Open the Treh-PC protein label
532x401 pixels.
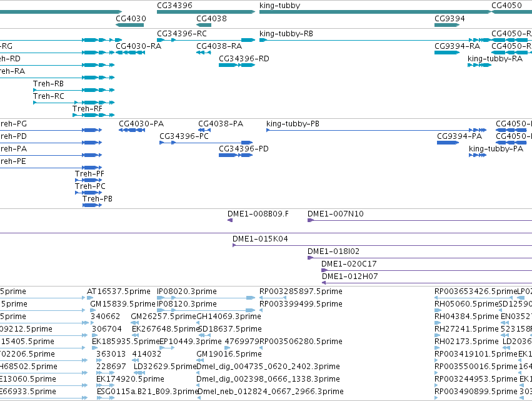(90, 186)
